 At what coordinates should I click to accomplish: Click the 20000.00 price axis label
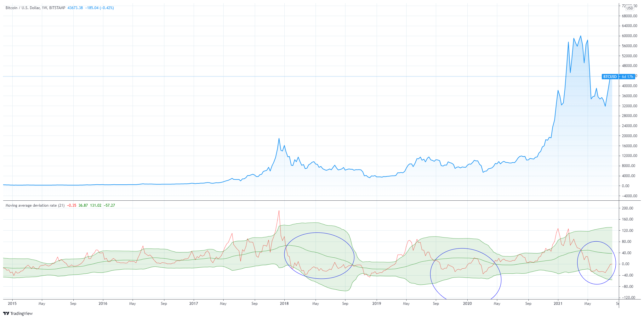click(630, 136)
